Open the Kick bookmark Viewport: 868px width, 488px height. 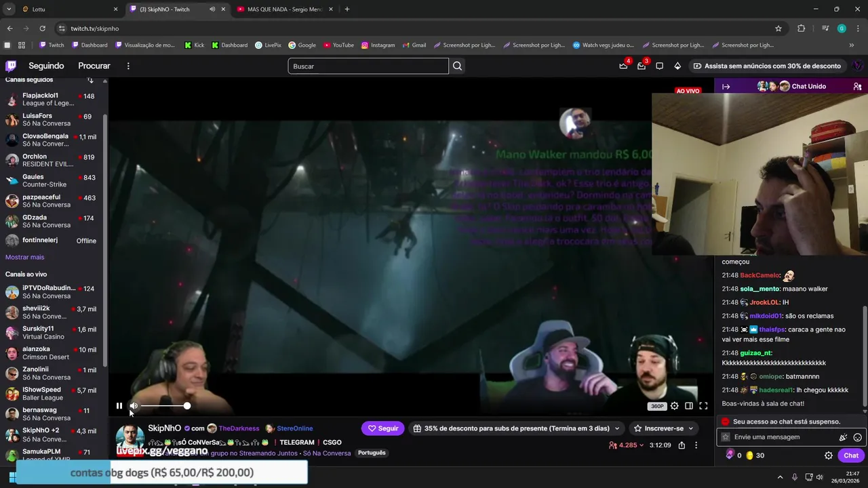[194, 45]
